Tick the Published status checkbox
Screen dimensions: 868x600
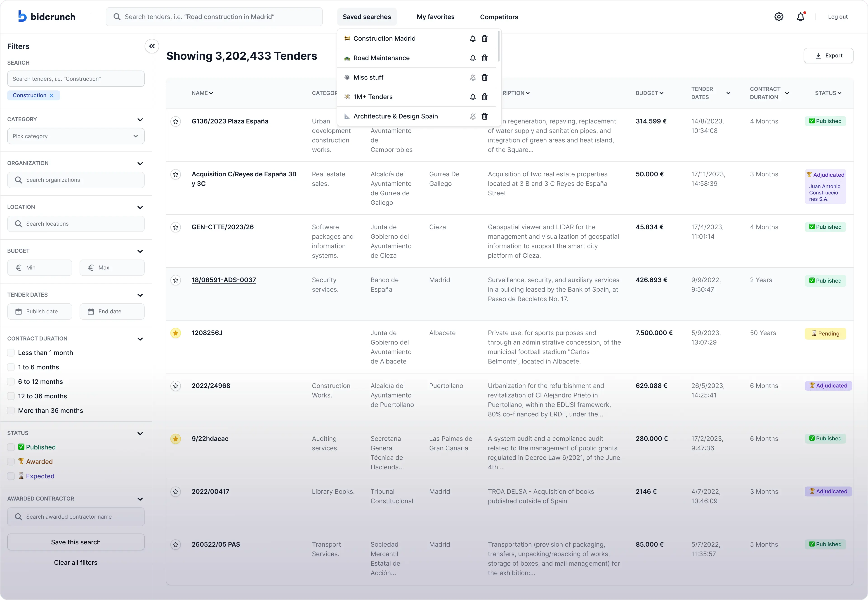pyautogui.click(x=11, y=447)
